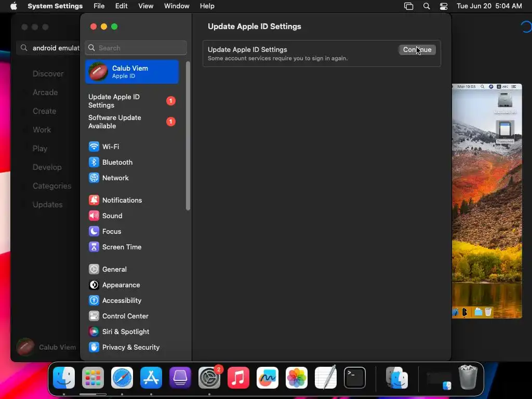Image resolution: width=532 pixels, height=399 pixels.
Task: Open the Edit menu
Action: point(122,6)
